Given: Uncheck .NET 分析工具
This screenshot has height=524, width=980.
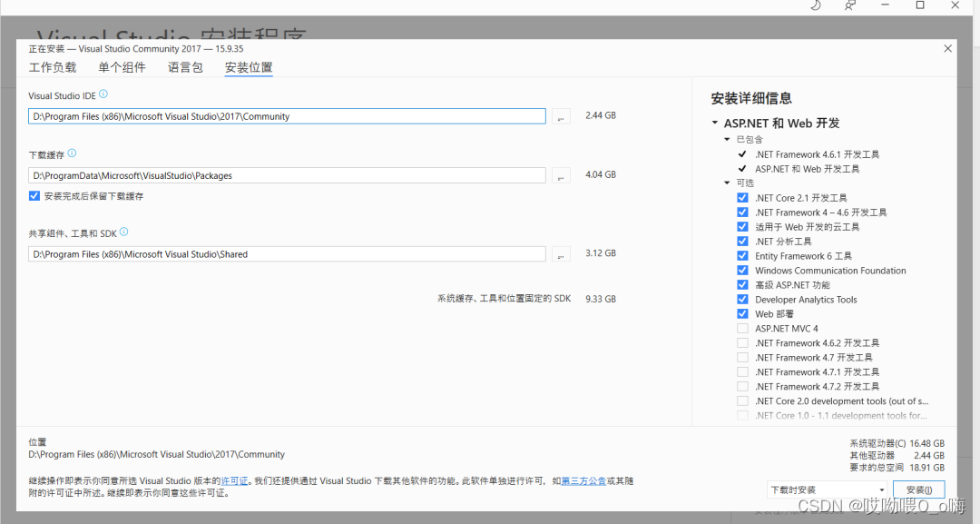Looking at the screenshot, I should 742,241.
